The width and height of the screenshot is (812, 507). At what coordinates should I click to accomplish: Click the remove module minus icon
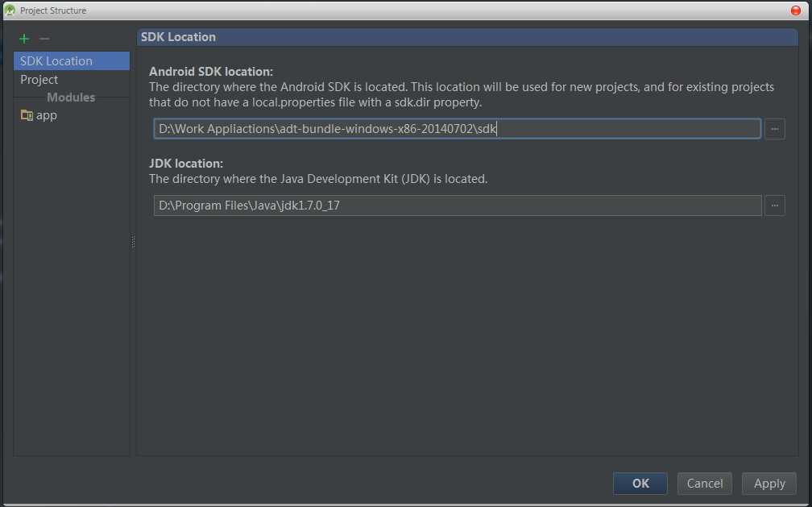click(x=44, y=39)
